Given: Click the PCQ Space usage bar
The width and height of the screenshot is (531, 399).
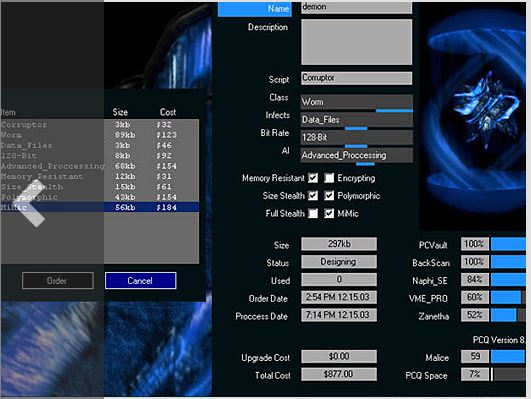Looking at the screenshot, I should click(x=508, y=374).
